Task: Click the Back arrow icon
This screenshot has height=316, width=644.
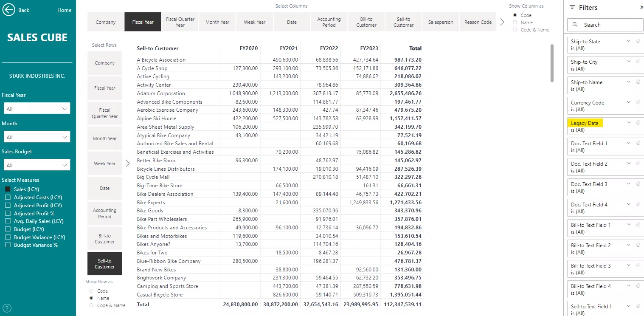Action: coord(9,10)
